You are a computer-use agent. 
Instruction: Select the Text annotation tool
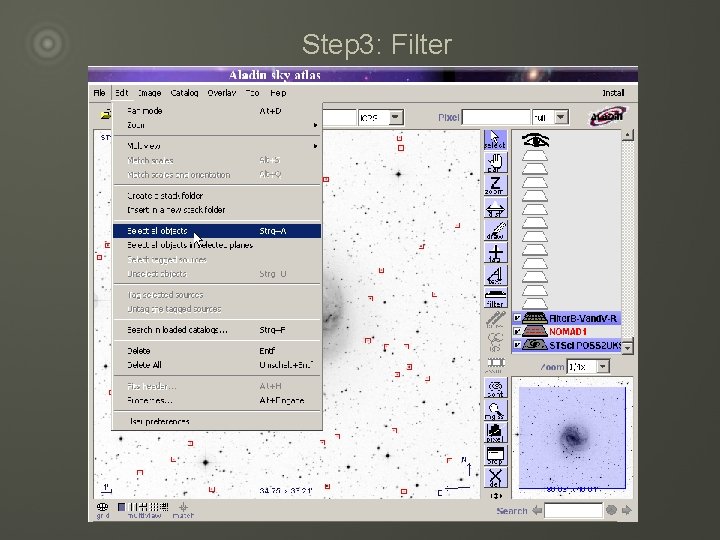pyautogui.click(x=495, y=275)
